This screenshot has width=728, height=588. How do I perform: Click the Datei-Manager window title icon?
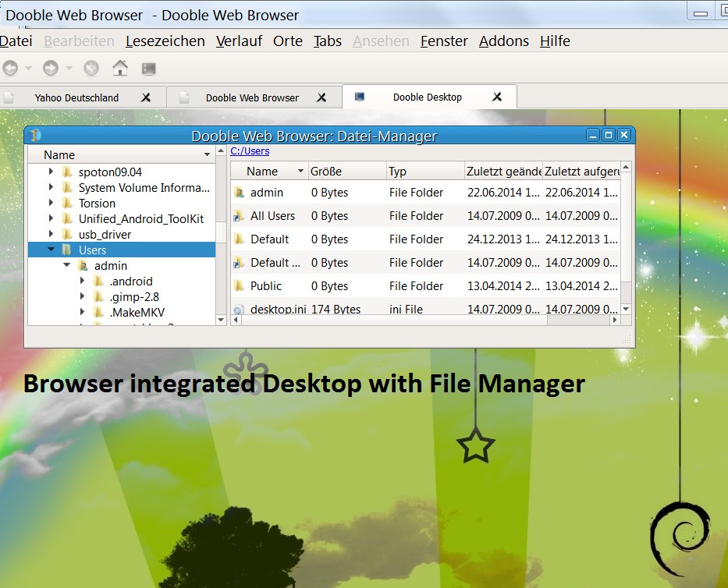[35, 135]
